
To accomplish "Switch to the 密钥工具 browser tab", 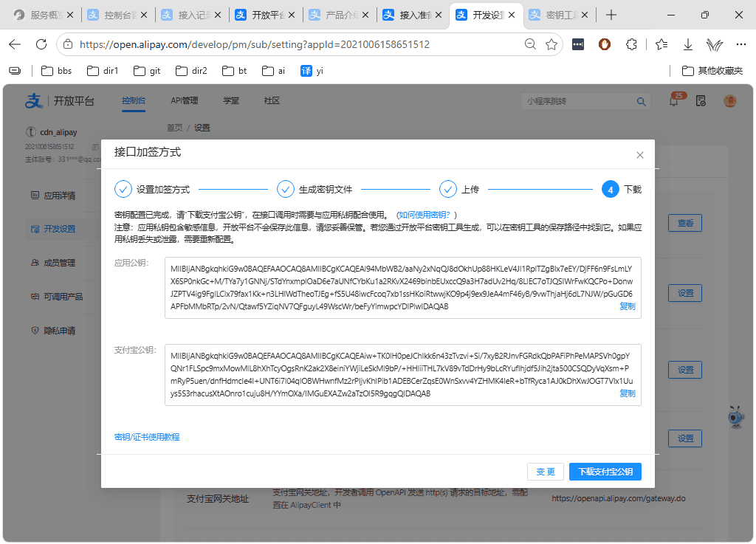I will pyautogui.click(x=560, y=15).
